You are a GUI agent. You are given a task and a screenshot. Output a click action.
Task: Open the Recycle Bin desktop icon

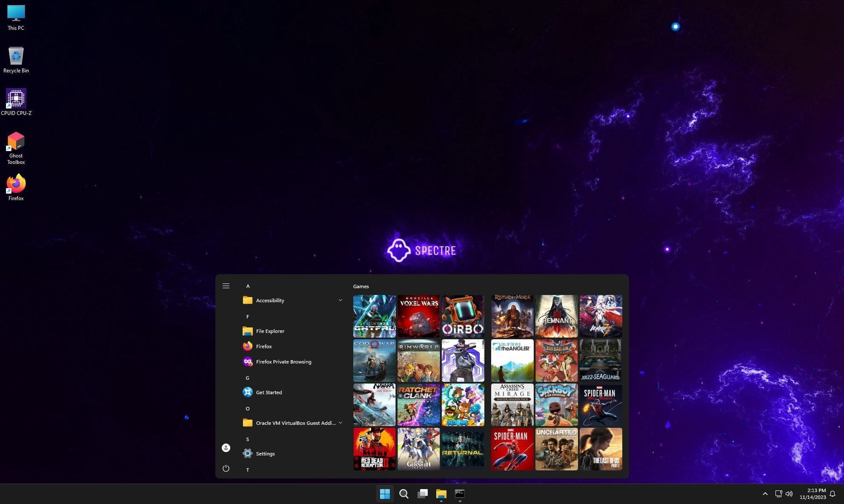tap(16, 60)
